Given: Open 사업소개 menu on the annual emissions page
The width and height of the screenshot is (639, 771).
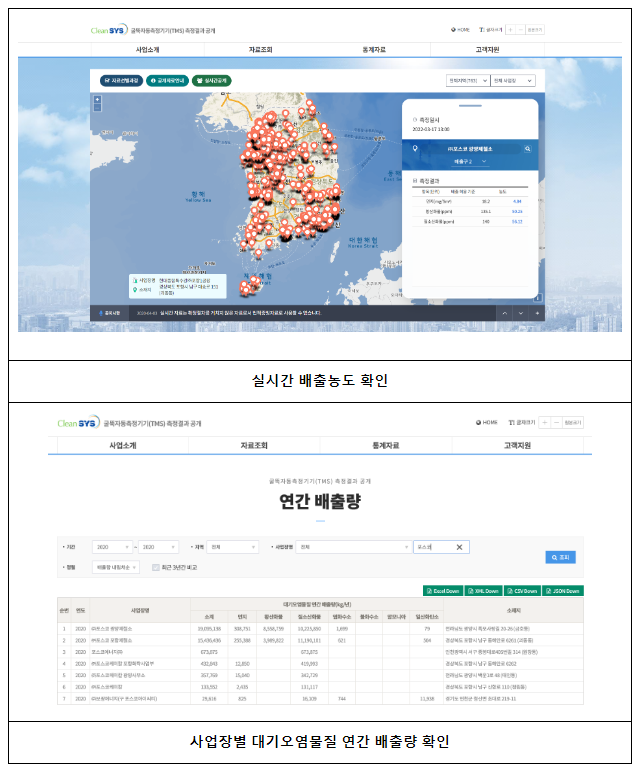Looking at the screenshot, I should 123,445.
